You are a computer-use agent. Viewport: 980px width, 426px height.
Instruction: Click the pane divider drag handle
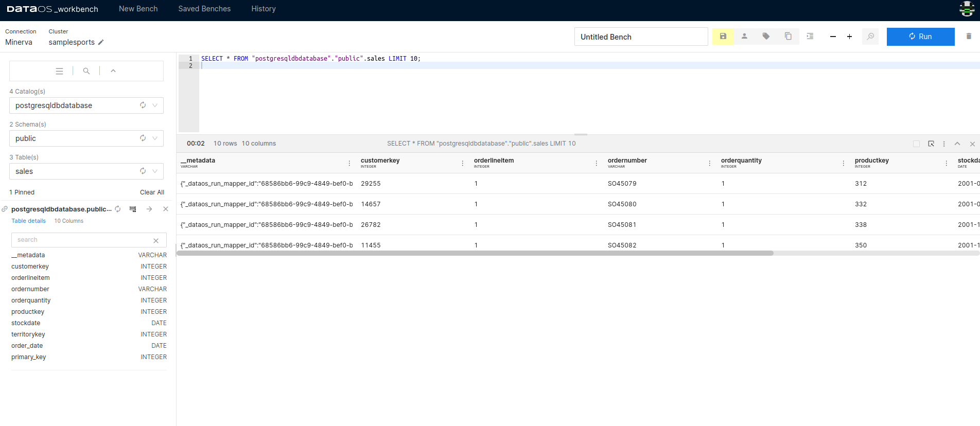click(581, 134)
